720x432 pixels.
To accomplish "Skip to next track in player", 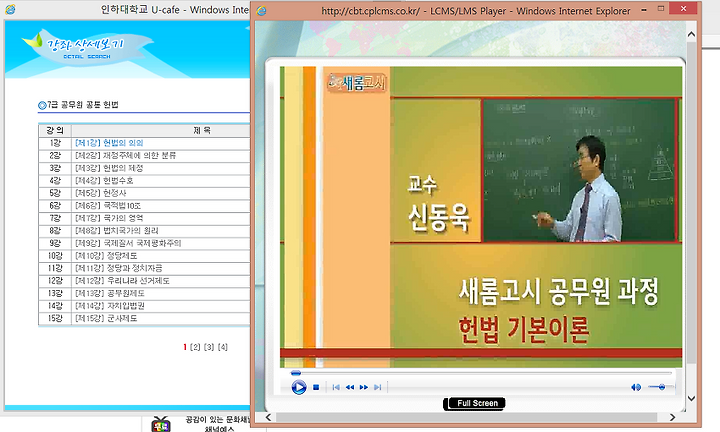I will click(377, 387).
